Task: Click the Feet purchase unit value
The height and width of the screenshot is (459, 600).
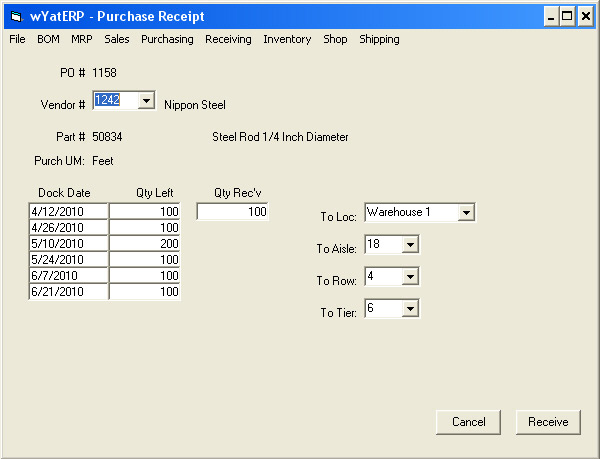Action: pos(103,161)
